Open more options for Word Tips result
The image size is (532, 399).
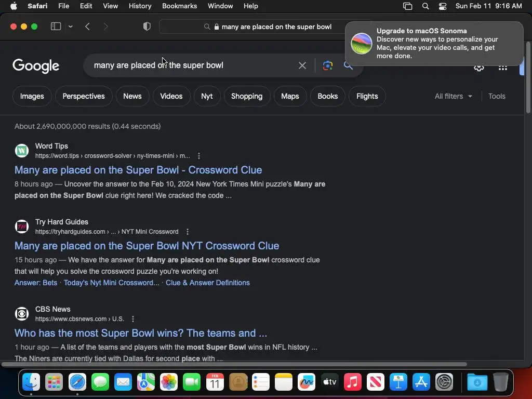(199, 156)
